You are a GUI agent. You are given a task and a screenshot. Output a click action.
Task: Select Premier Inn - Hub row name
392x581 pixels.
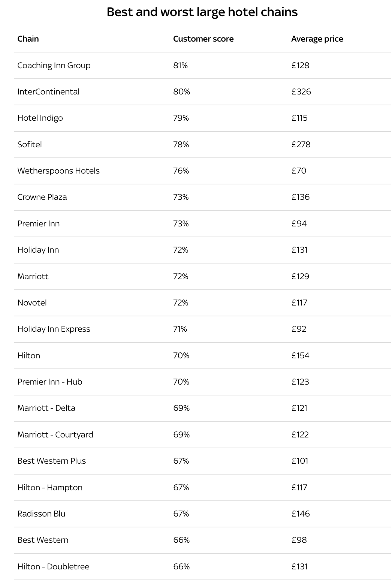click(x=50, y=382)
